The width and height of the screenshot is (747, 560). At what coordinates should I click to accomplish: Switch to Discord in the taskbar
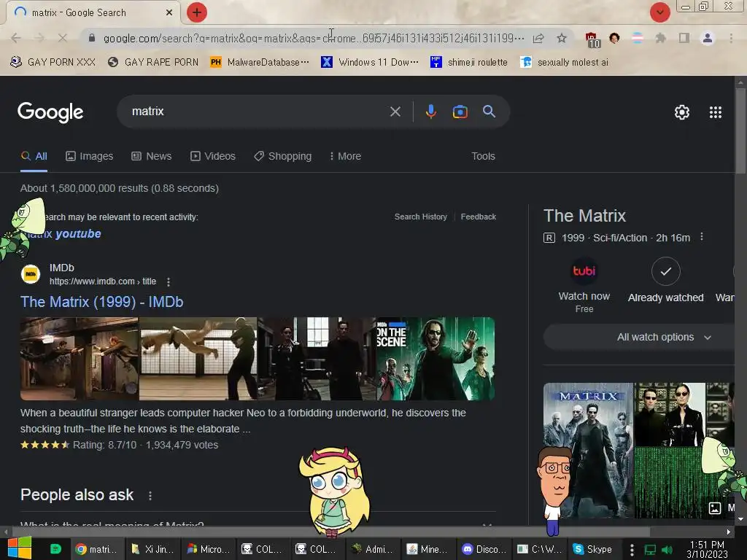[x=484, y=549]
